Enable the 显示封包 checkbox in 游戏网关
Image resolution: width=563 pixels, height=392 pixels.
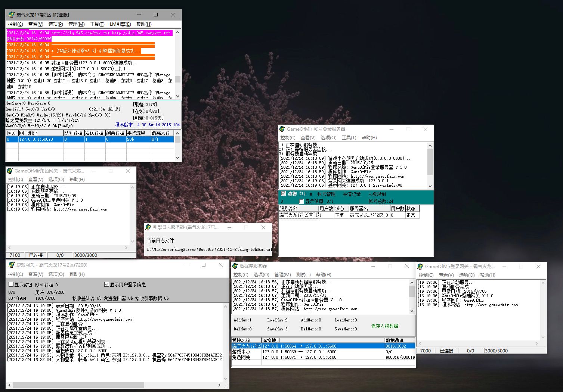[11, 284]
